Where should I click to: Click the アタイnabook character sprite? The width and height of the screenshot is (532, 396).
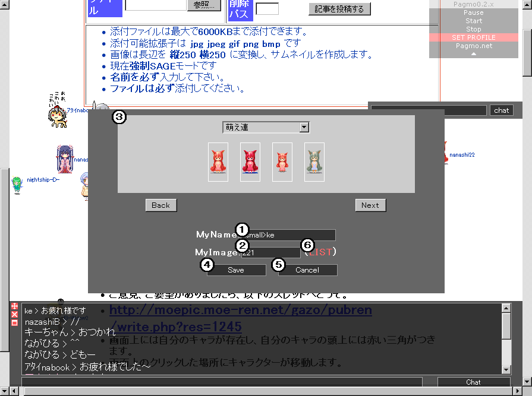tap(58, 116)
